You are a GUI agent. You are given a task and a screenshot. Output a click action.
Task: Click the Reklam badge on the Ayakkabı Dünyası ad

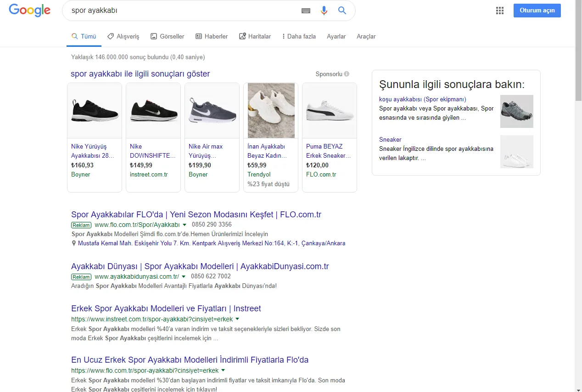click(x=81, y=277)
